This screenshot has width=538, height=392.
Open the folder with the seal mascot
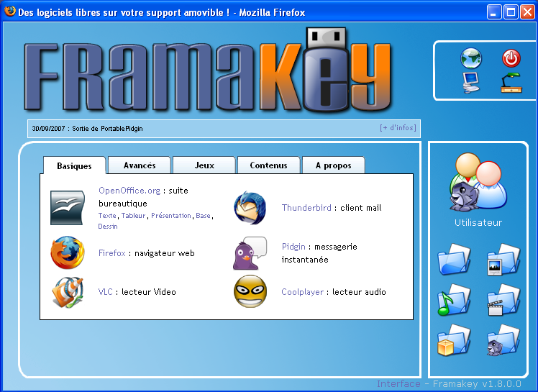click(x=503, y=339)
